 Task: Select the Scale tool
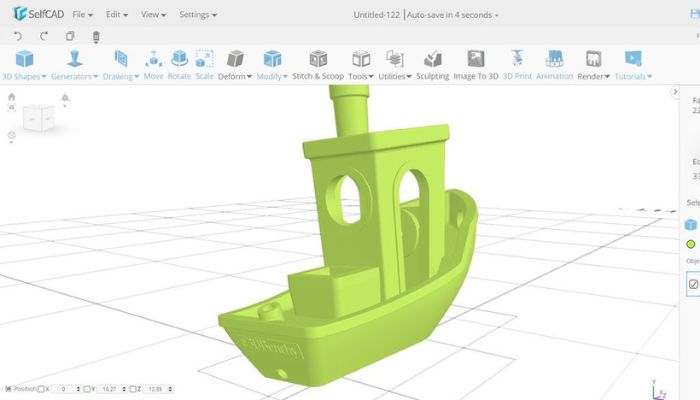click(204, 65)
